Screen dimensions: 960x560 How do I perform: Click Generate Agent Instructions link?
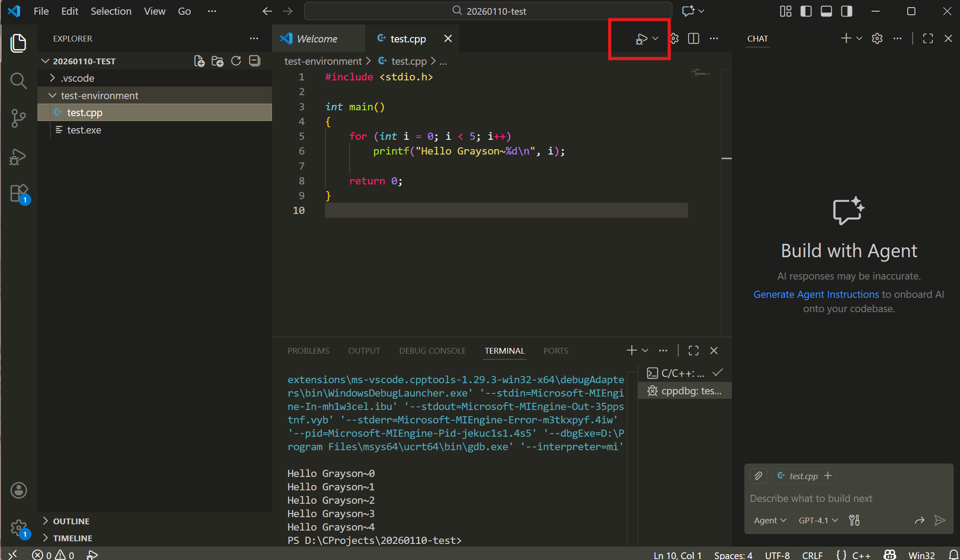816,294
